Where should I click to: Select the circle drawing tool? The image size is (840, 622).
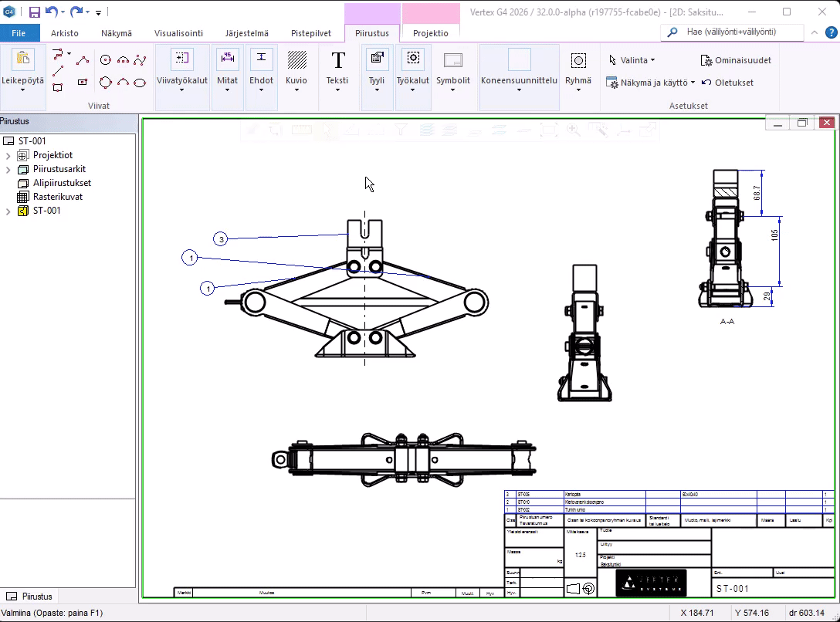click(x=106, y=60)
